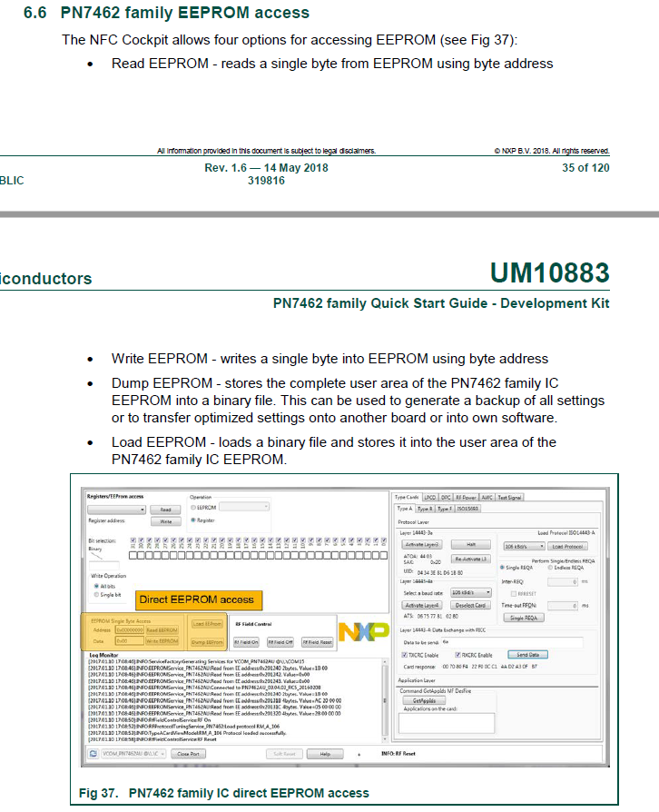Click the Binary value field under Bit selection
This screenshot has width=659, height=812.
coord(104,566)
